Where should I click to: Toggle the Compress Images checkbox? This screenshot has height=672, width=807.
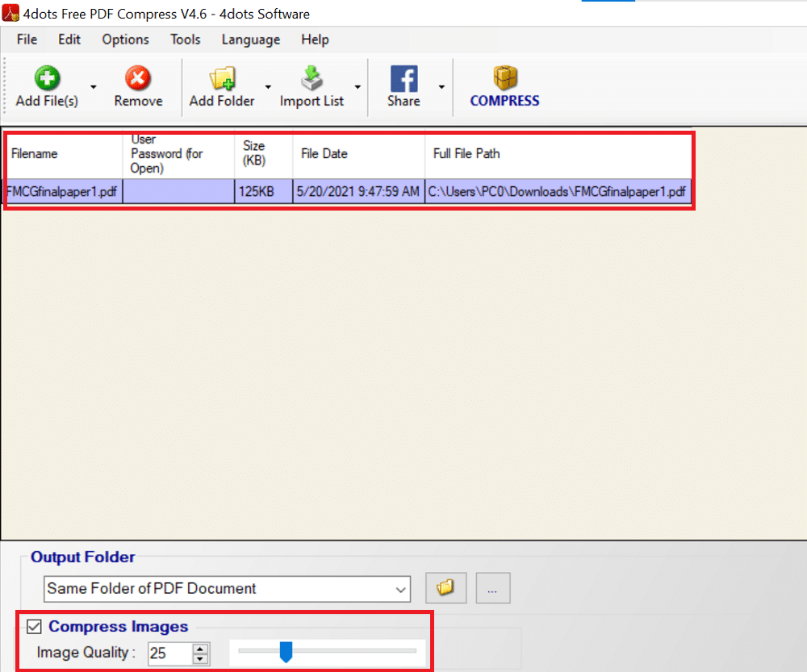click(x=34, y=626)
